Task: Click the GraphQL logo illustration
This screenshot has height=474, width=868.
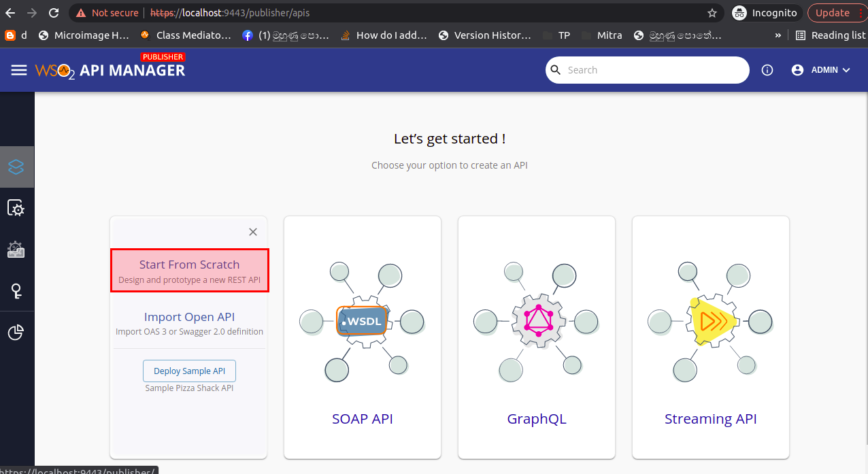Action: 537,321
